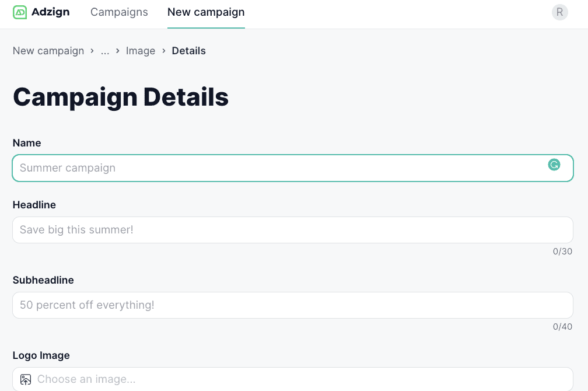588x391 pixels.
Task: Click the chevron after "New campaign" breadcrumb
Action: (92, 51)
